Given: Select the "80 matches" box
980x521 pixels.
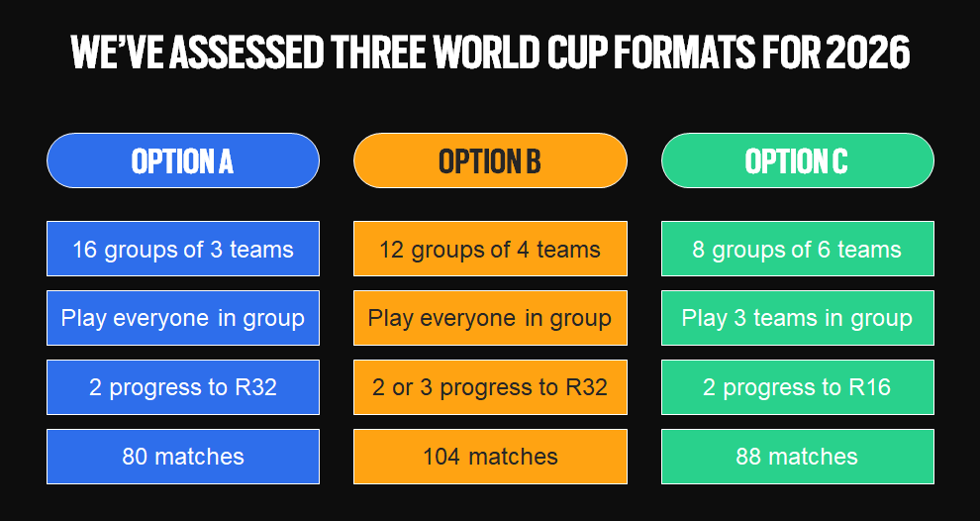Looking at the screenshot, I should tap(183, 457).
